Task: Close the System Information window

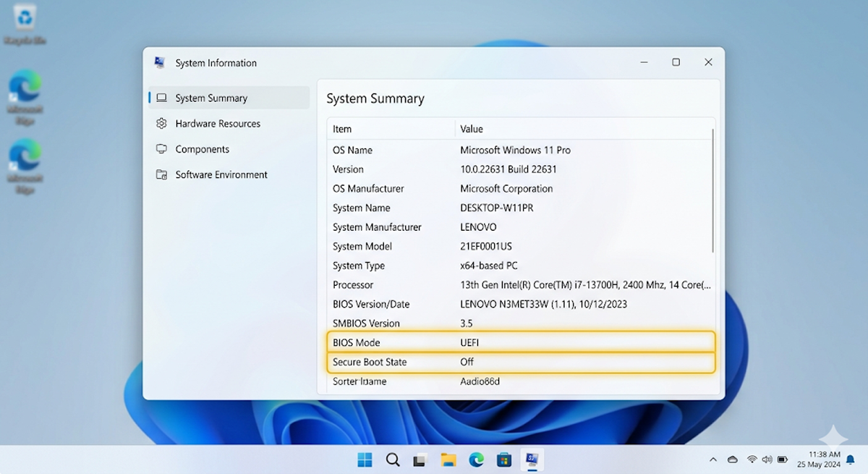Action: click(x=708, y=62)
